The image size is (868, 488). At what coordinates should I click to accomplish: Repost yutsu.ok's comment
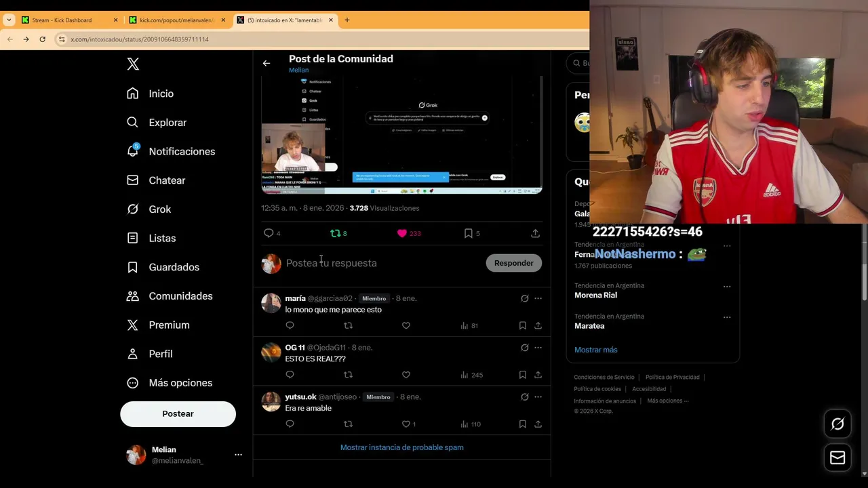(x=348, y=424)
